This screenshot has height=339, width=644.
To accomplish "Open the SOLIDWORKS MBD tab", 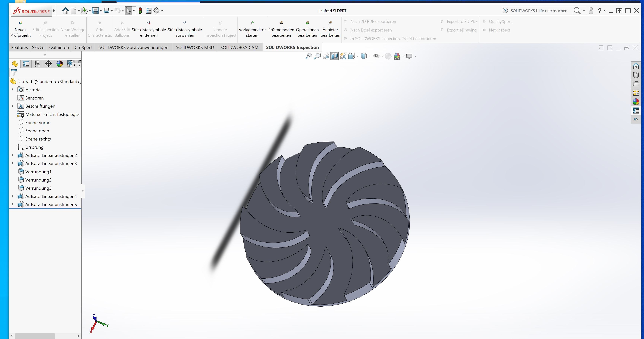I will point(195,48).
